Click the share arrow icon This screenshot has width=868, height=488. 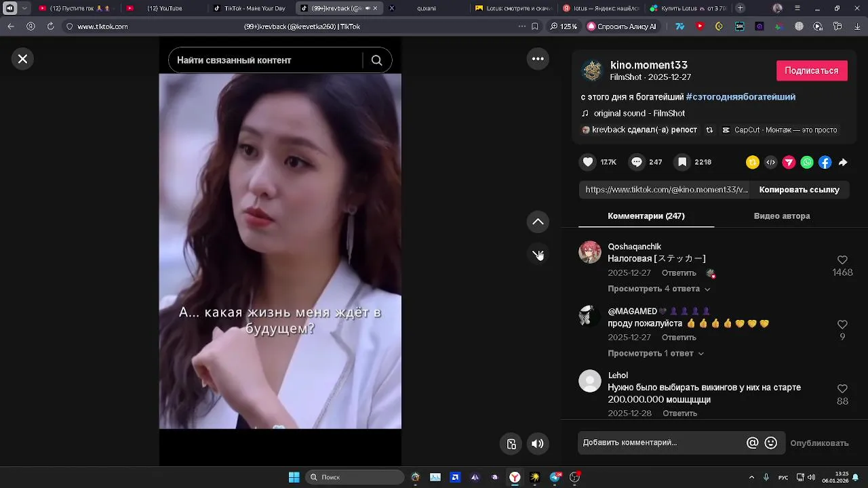click(x=843, y=162)
